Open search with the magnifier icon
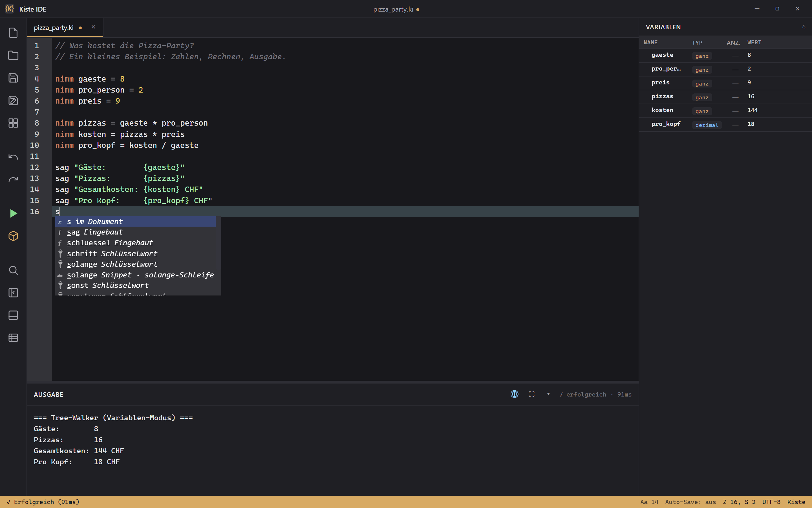 coord(13,270)
